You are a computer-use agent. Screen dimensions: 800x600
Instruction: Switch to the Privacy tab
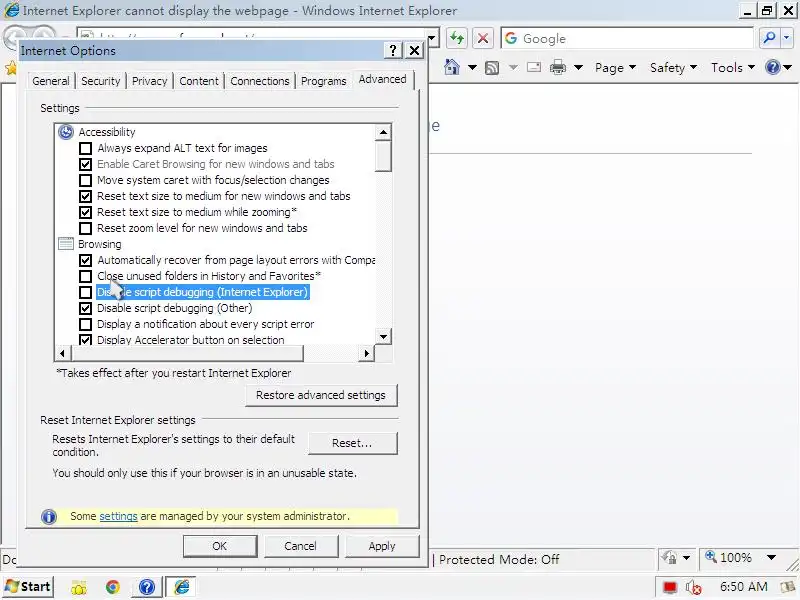pos(149,81)
